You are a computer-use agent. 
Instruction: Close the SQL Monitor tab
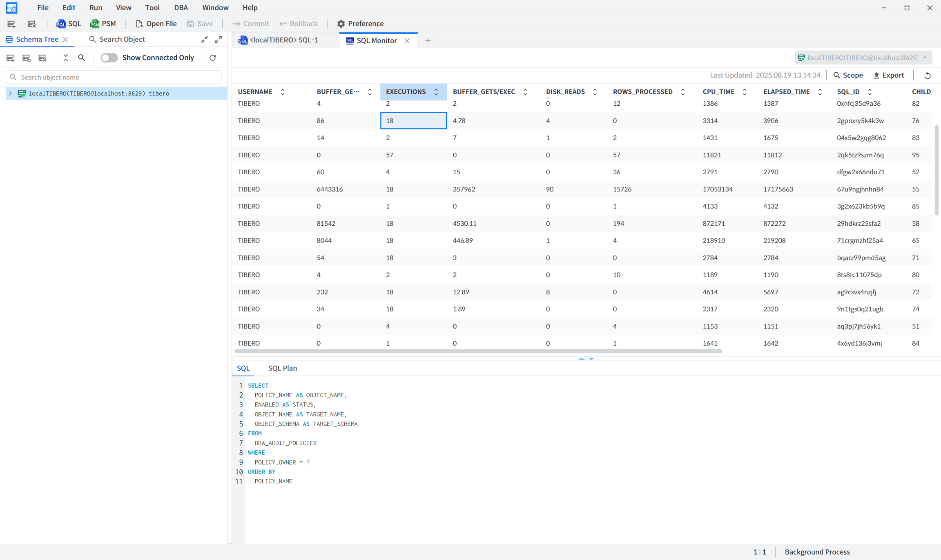(407, 40)
